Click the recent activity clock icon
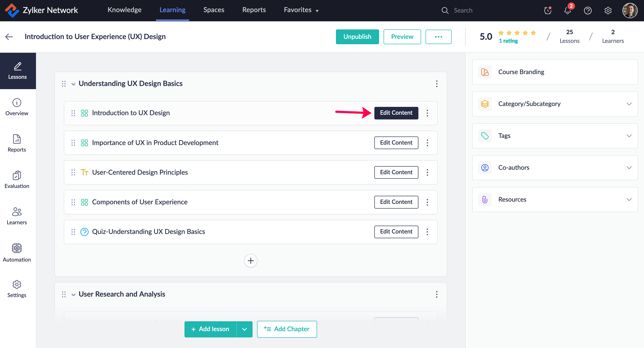Viewport: 644px width, 348px height. point(548,11)
